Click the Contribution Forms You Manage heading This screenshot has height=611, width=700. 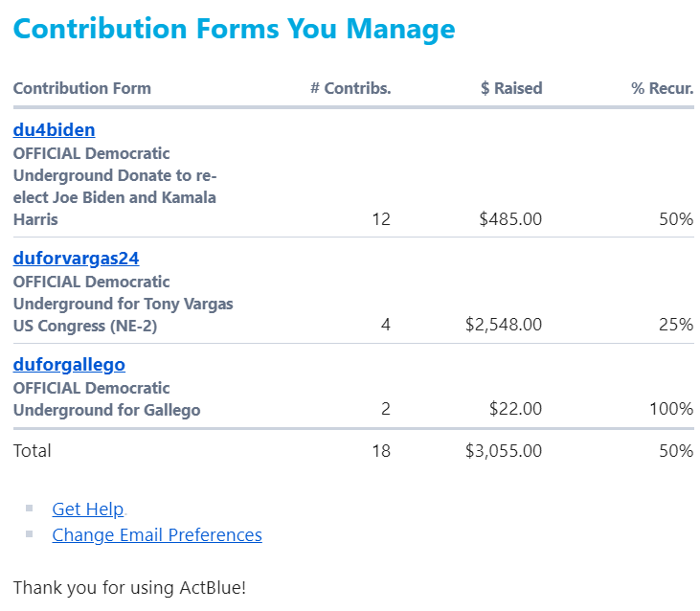click(x=234, y=29)
